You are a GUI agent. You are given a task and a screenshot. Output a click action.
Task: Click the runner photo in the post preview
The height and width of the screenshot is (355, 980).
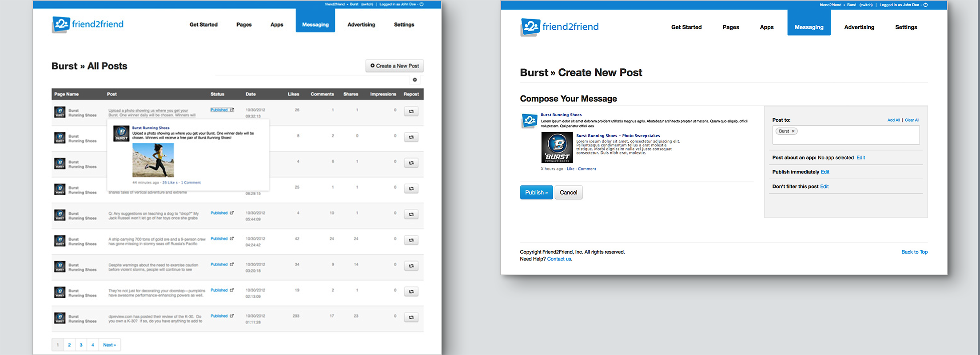pos(153,160)
